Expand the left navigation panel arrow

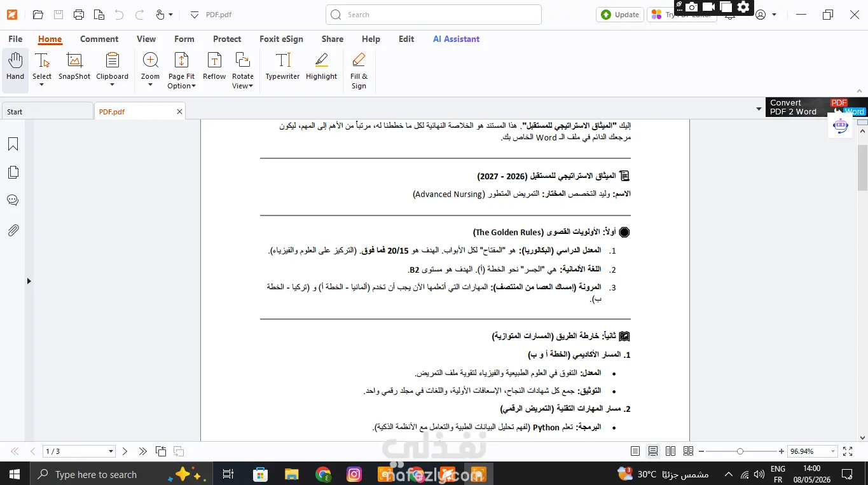tap(29, 281)
